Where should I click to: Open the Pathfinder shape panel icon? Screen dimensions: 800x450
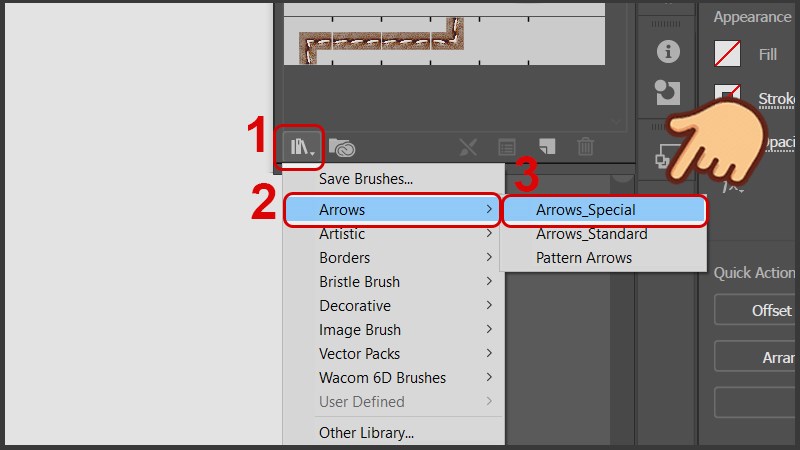pos(667,93)
